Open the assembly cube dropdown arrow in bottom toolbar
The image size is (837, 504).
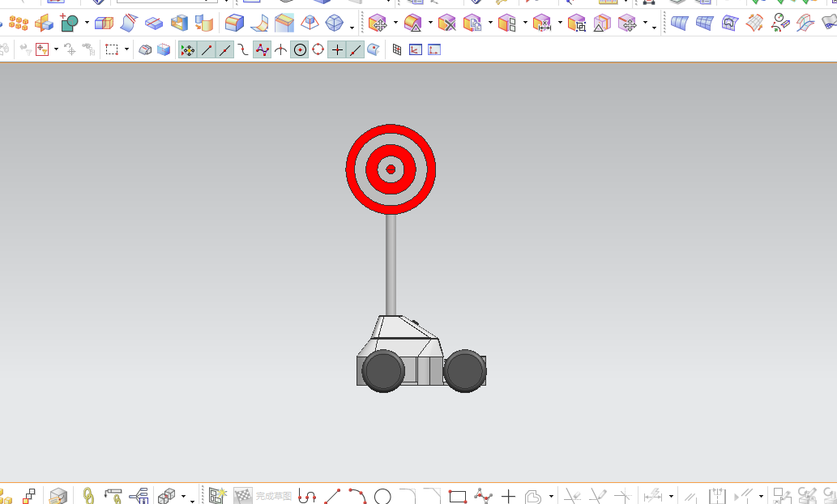click(x=184, y=497)
